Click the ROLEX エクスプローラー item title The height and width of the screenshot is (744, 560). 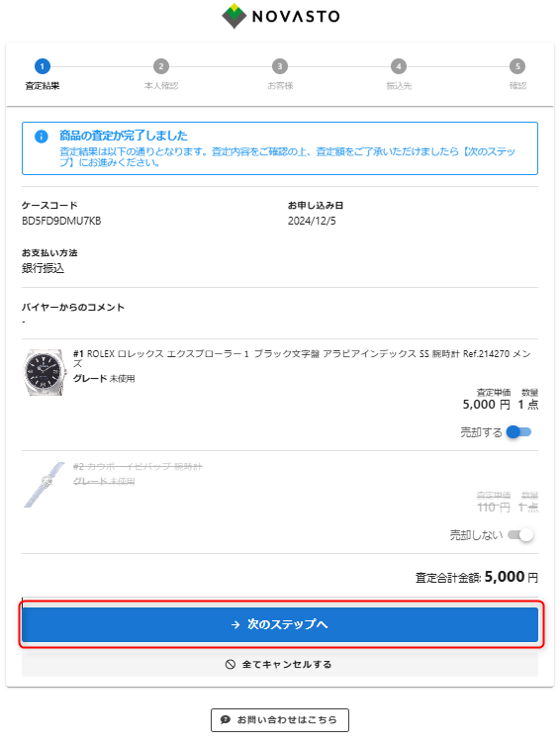[302, 358]
